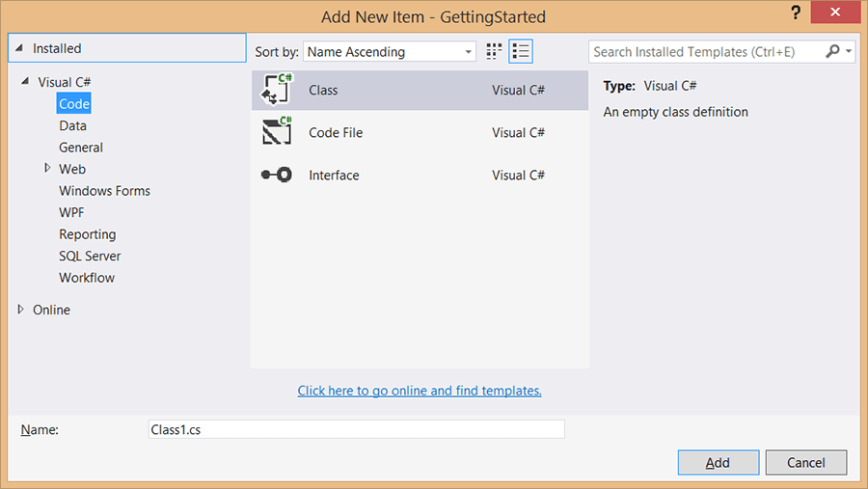Expand the Online section
Viewport: 868px width, 489px height.
click(x=21, y=309)
